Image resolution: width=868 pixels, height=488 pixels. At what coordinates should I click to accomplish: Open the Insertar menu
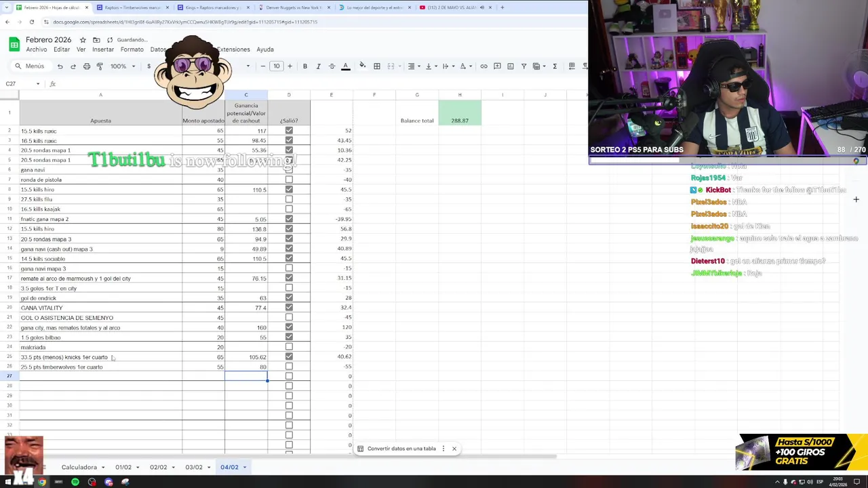click(103, 49)
